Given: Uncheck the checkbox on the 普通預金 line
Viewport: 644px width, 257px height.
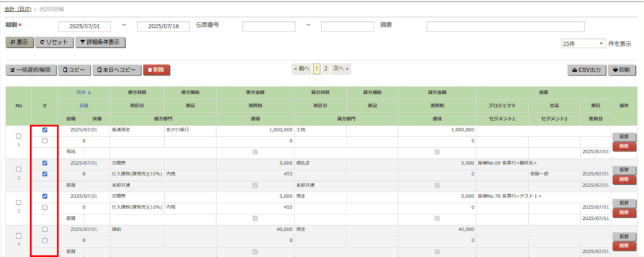Looking at the screenshot, I should [x=45, y=129].
